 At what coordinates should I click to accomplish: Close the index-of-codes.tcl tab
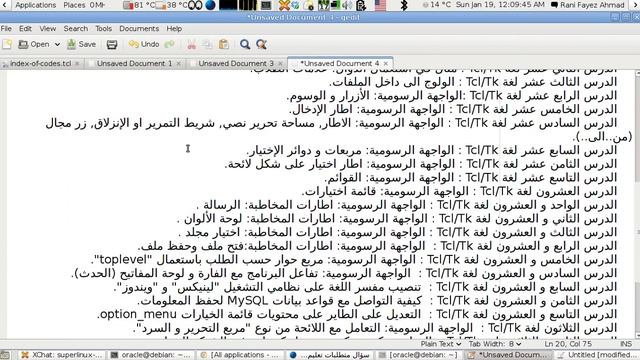tap(77, 64)
